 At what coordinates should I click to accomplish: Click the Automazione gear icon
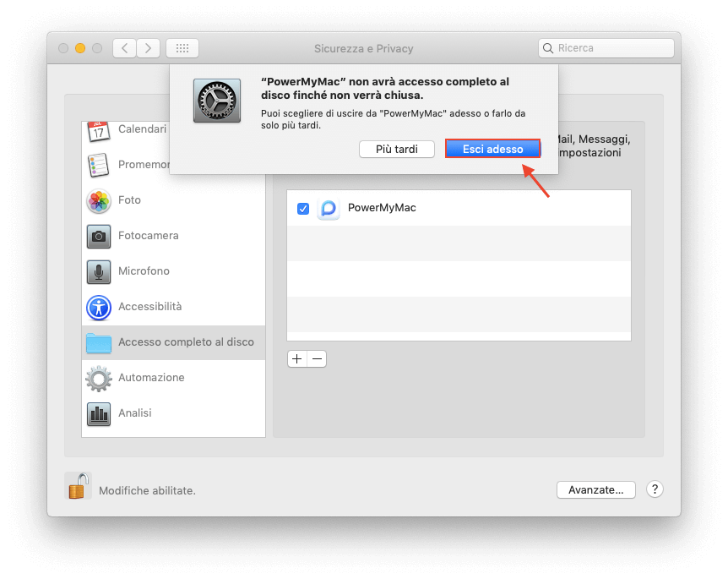click(99, 379)
